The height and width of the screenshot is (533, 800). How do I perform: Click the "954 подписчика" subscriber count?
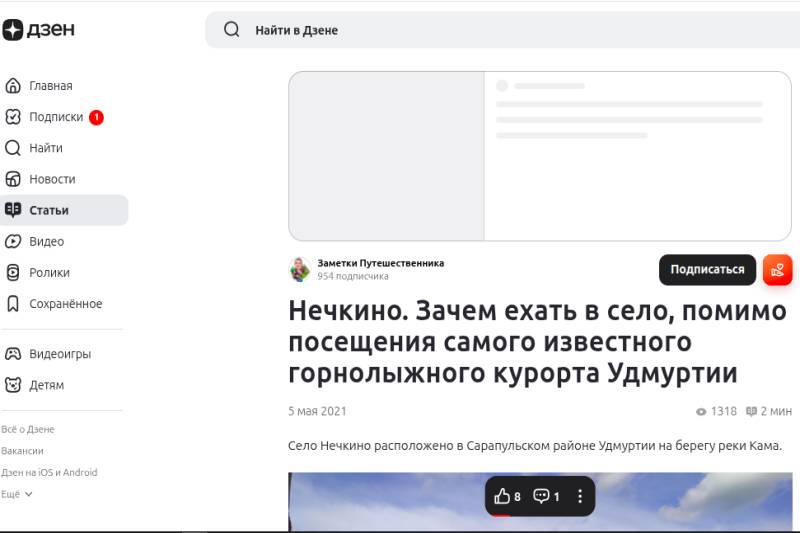click(x=353, y=276)
